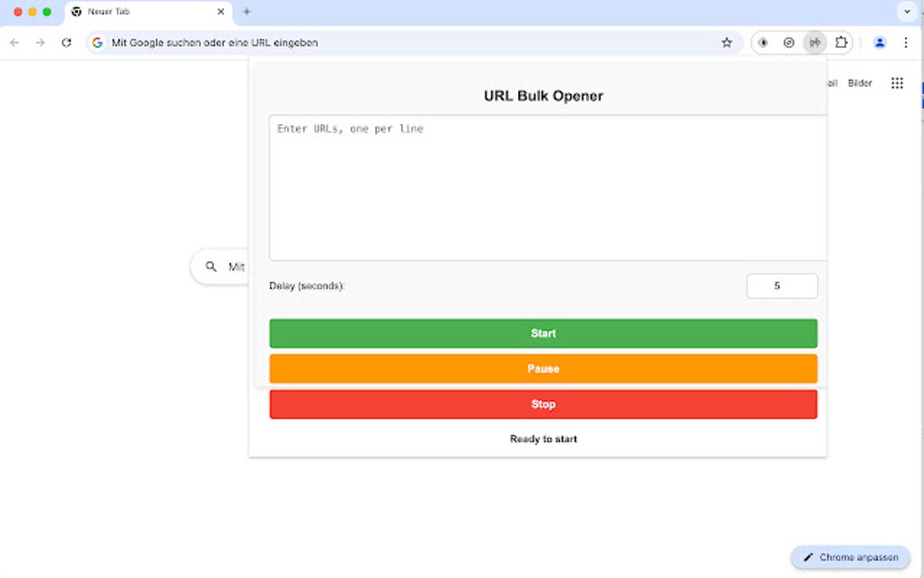This screenshot has width=924, height=578.
Task: Bookmark the page via the star icon
Action: click(727, 42)
